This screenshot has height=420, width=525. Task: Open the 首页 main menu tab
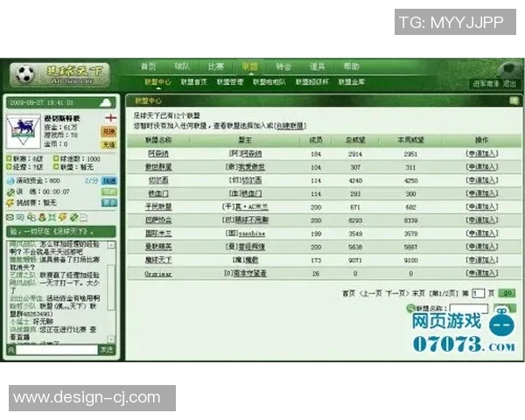(148, 66)
